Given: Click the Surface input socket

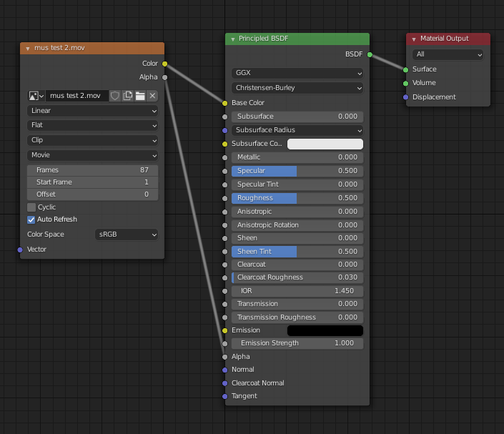Looking at the screenshot, I should click(x=405, y=69).
